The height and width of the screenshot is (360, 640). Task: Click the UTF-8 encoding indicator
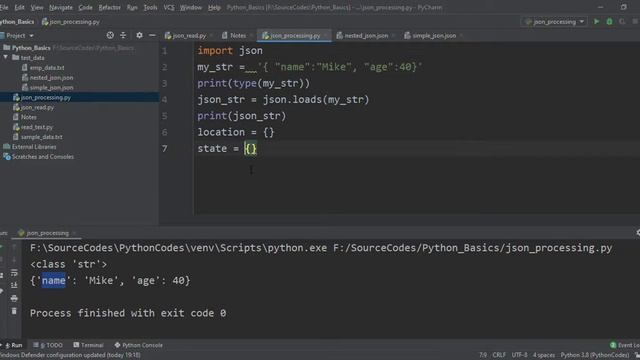[519, 355]
